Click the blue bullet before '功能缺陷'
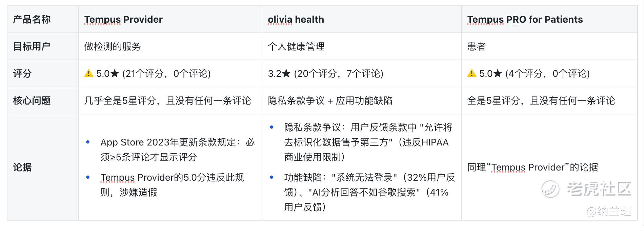The height and width of the screenshot is (226, 644). click(271, 177)
